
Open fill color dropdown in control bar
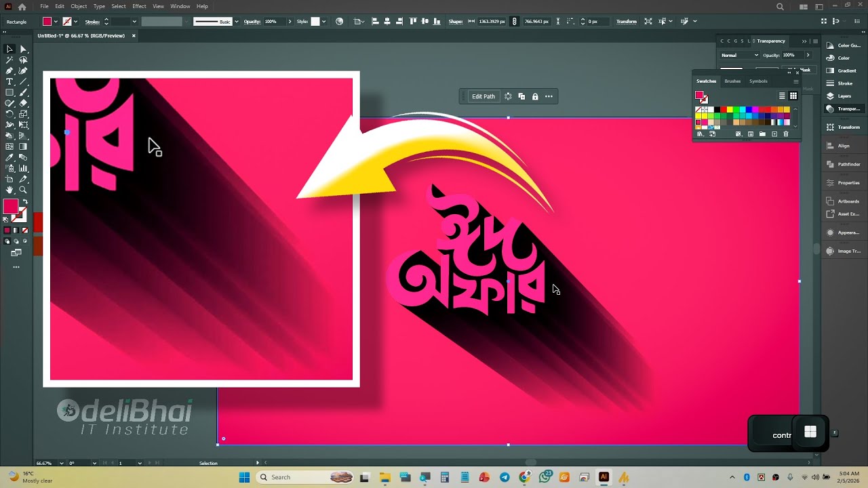tap(56, 21)
